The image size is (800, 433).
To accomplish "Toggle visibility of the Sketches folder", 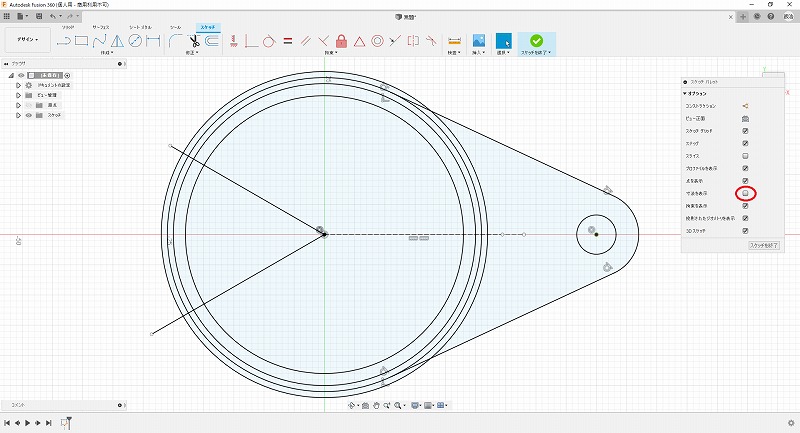I will pyautogui.click(x=28, y=115).
